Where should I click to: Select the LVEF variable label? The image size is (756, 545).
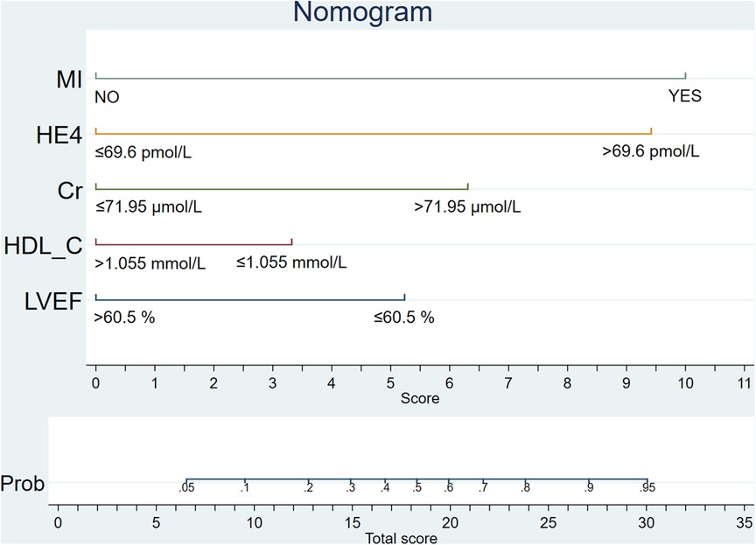coord(53,302)
